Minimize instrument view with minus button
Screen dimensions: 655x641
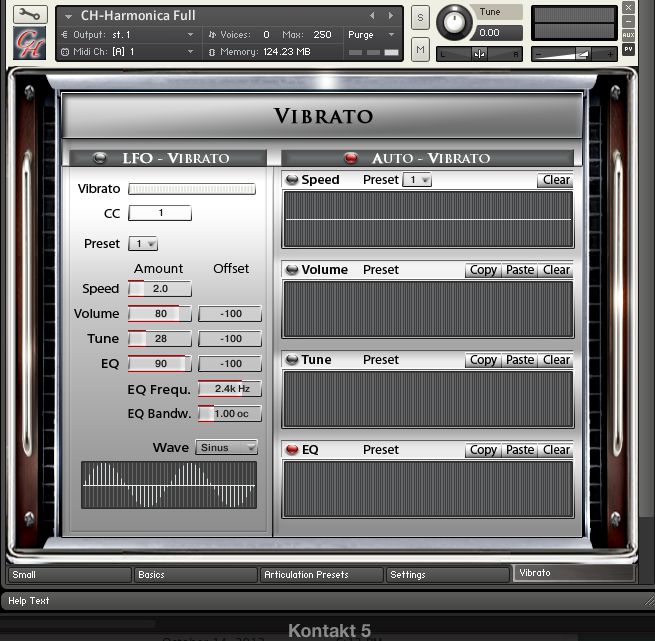pos(628,21)
